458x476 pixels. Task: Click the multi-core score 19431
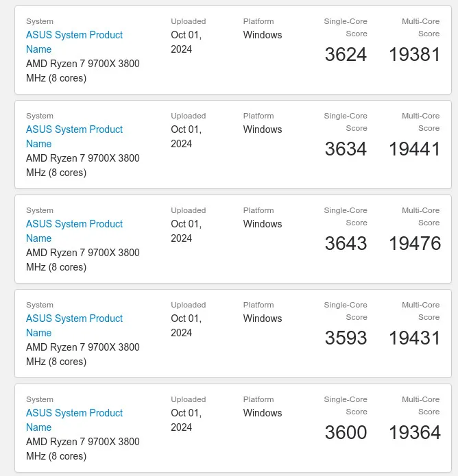point(414,338)
